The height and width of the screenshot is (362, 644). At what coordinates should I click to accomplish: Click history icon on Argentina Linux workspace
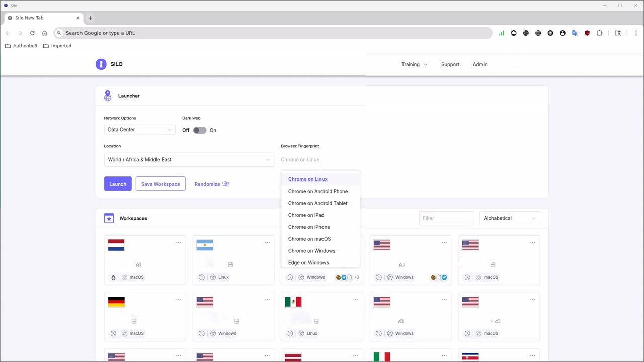(x=202, y=277)
